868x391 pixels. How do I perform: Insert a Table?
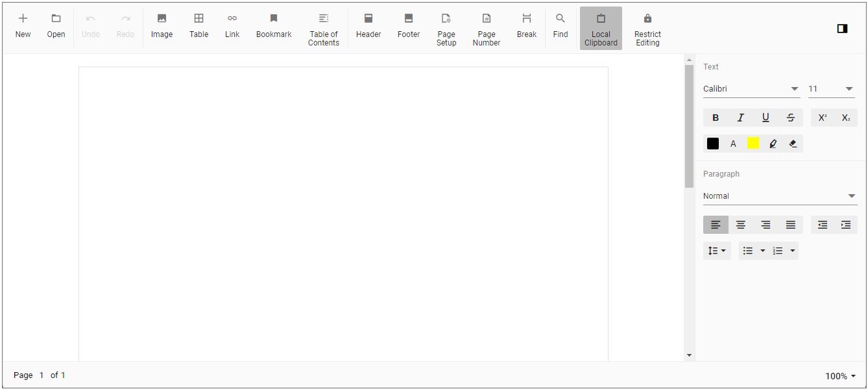(199, 27)
